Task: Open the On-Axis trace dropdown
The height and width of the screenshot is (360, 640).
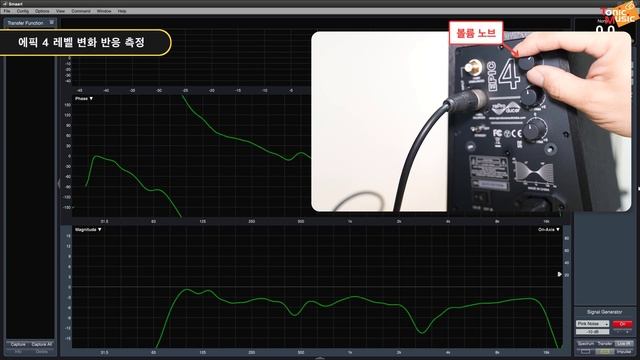Action: pos(549,230)
